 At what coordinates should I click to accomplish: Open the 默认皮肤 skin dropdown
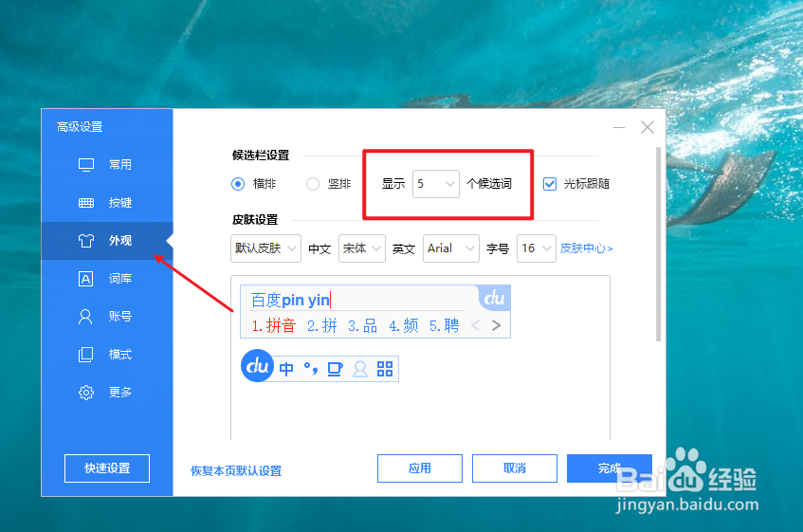coord(265,248)
